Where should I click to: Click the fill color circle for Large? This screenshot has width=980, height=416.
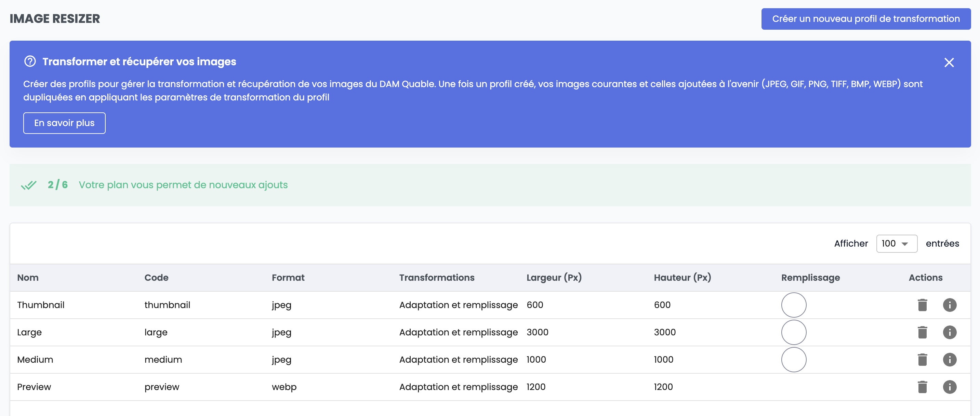794,332
